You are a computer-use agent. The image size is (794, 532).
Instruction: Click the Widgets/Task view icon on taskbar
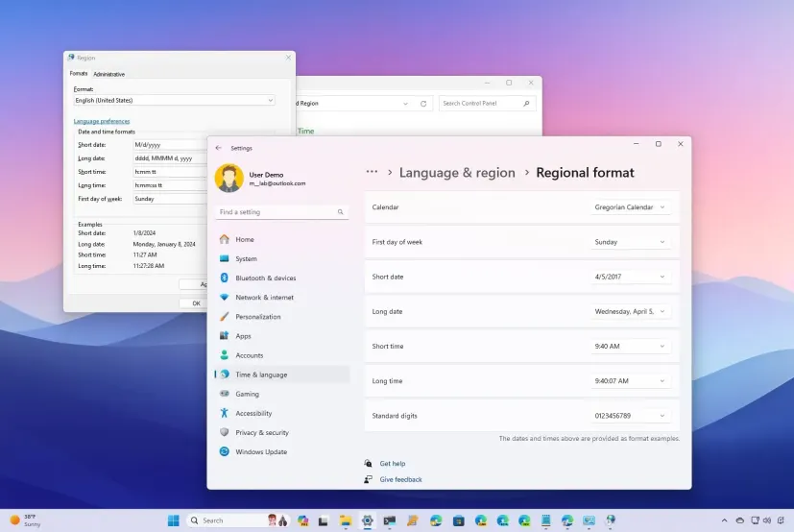point(323,520)
